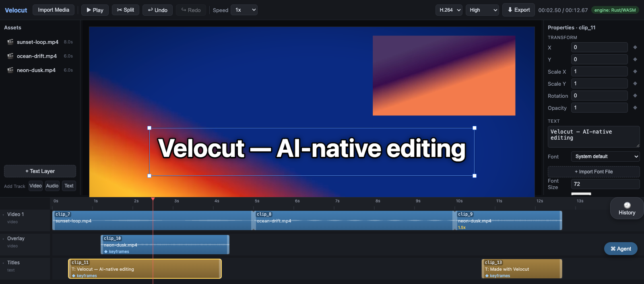Click the red playhead marker on the ruler
Viewport: 644px width, 284px height.
(x=153, y=199)
